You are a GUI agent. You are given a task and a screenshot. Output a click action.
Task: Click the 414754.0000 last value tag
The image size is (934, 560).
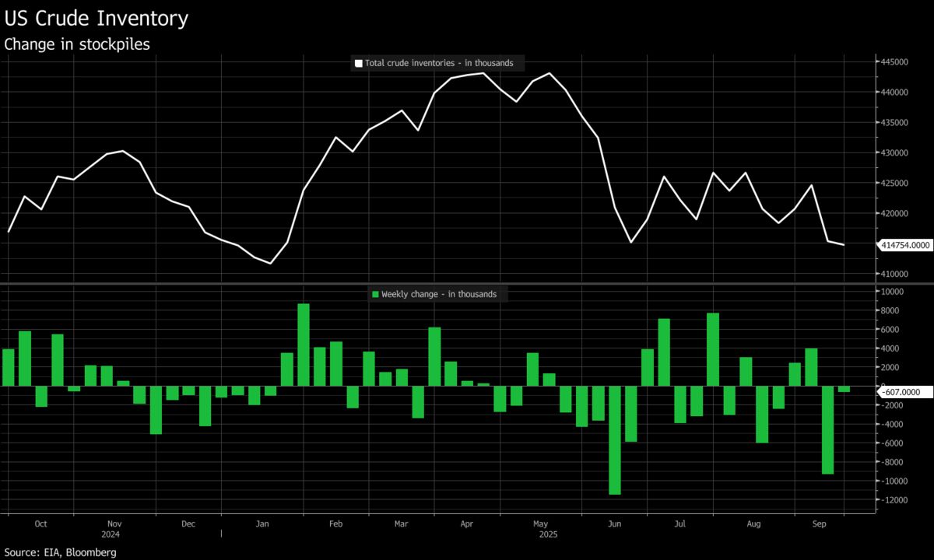coord(905,245)
